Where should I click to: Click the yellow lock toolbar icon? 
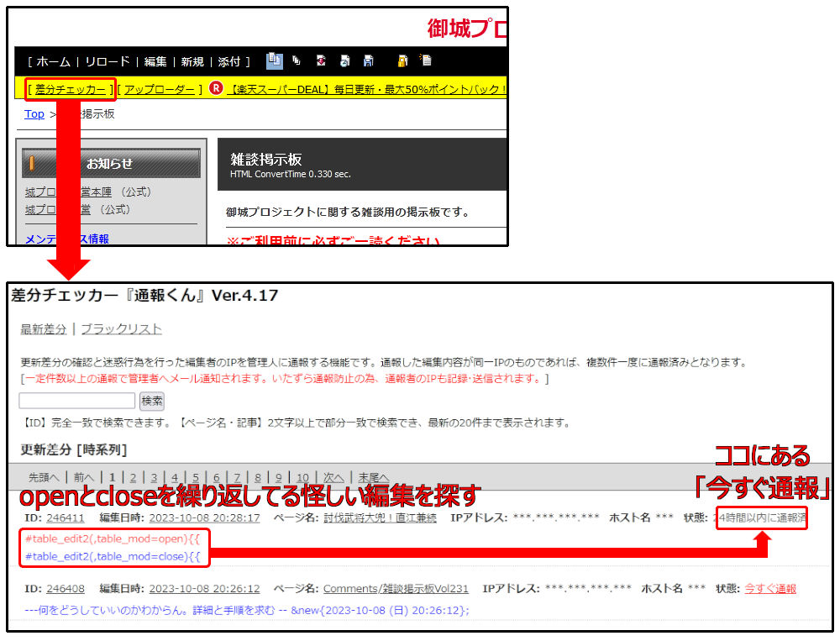coord(402,60)
